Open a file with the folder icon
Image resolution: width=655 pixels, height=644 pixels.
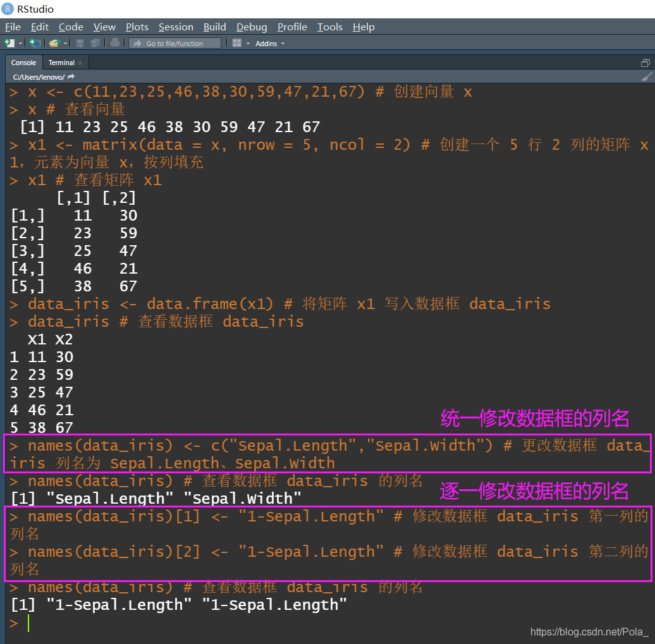click(54, 43)
